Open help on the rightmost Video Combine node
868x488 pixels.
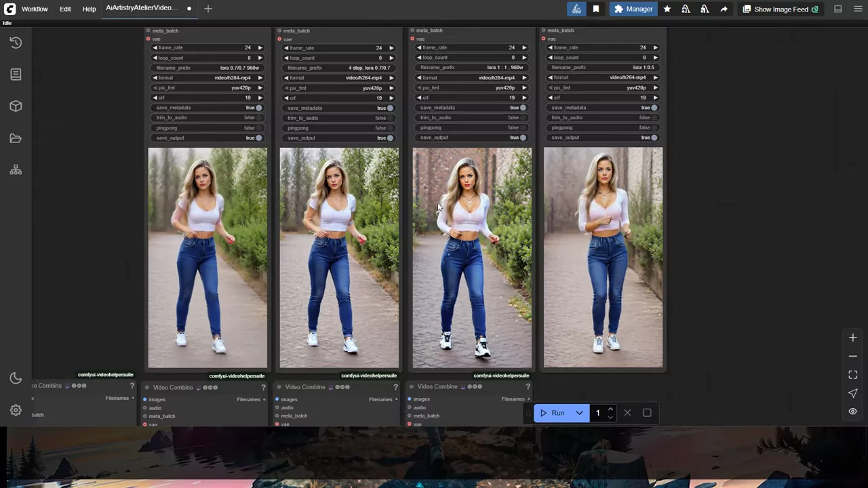click(528, 386)
